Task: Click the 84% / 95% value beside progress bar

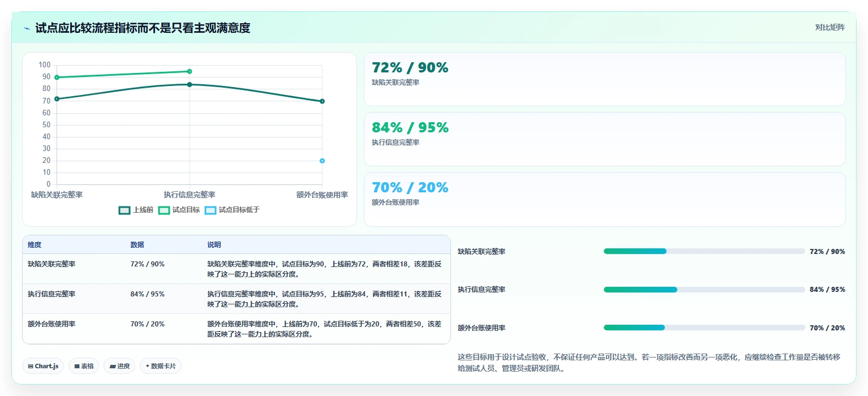Action: (827, 290)
